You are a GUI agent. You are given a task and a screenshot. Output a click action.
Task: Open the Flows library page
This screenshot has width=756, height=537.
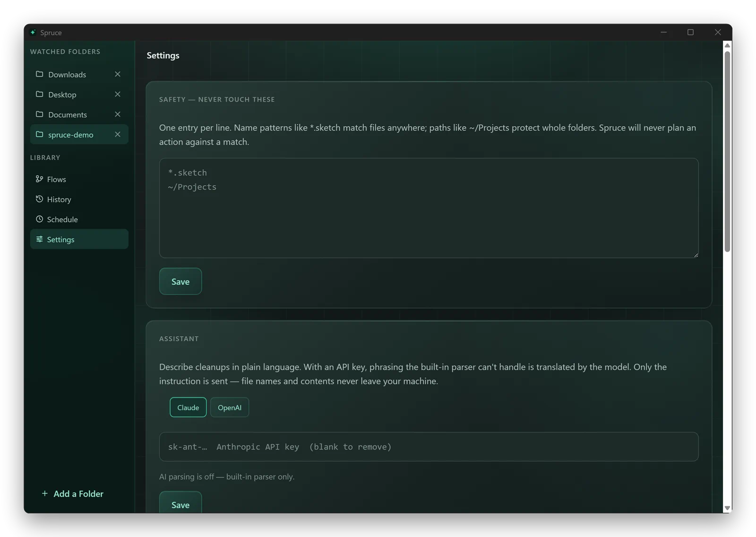click(79, 179)
